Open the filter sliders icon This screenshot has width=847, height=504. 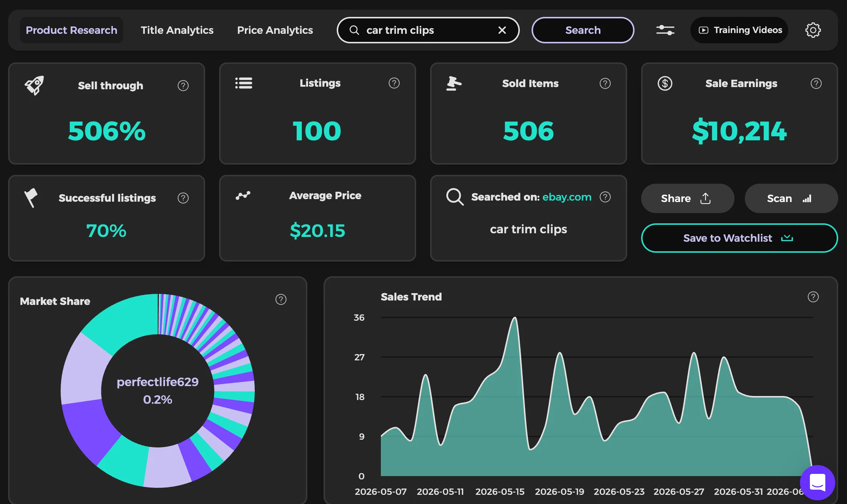tap(665, 30)
